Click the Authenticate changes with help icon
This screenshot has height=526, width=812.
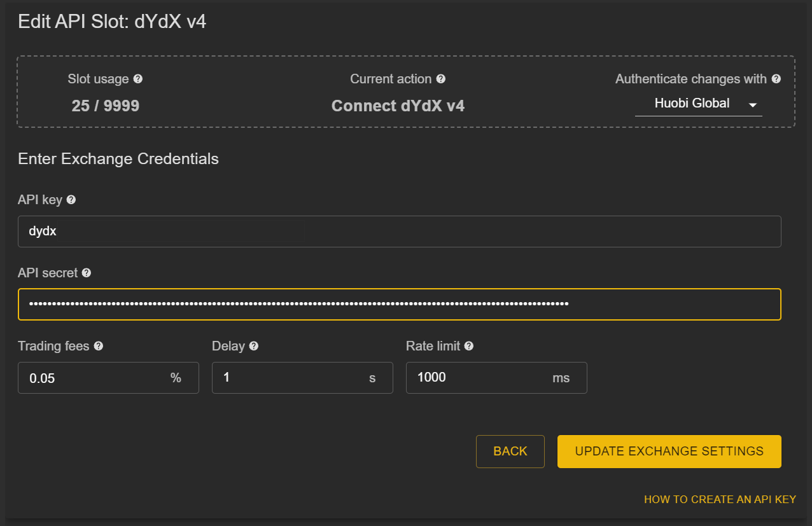tap(776, 80)
